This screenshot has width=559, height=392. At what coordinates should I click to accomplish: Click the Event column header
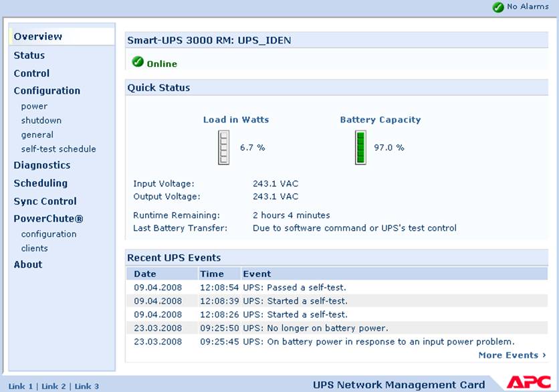click(x=257, y=274)
